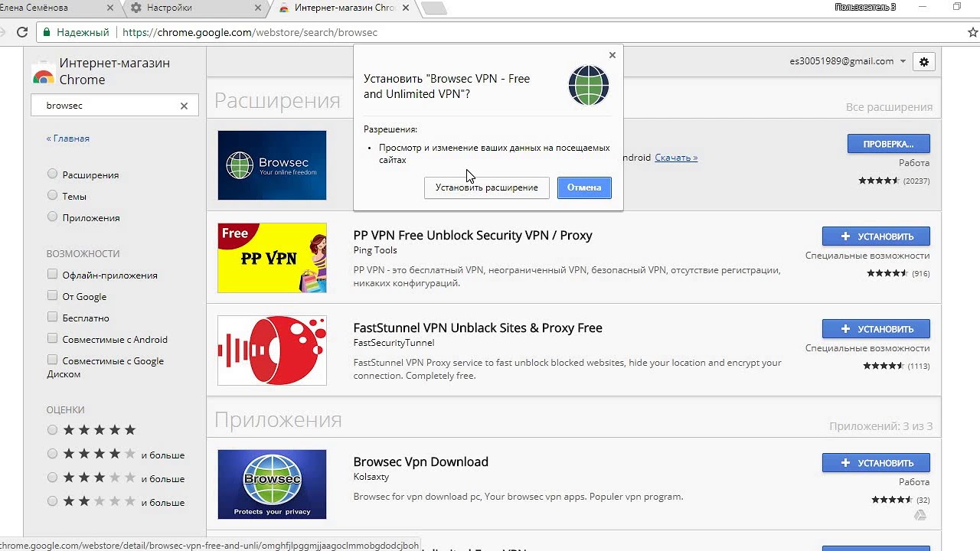Click the Kolsaxty developer name
980x551 pixels.
(371, 477)
